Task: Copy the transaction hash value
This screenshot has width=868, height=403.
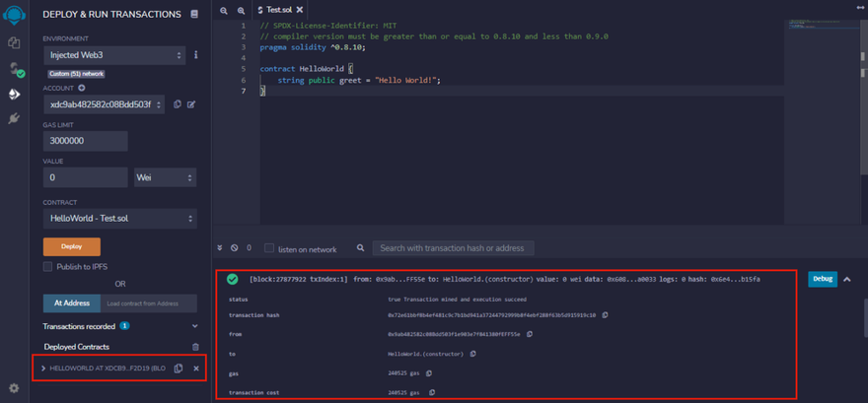Action: click(x=605, y=315)
